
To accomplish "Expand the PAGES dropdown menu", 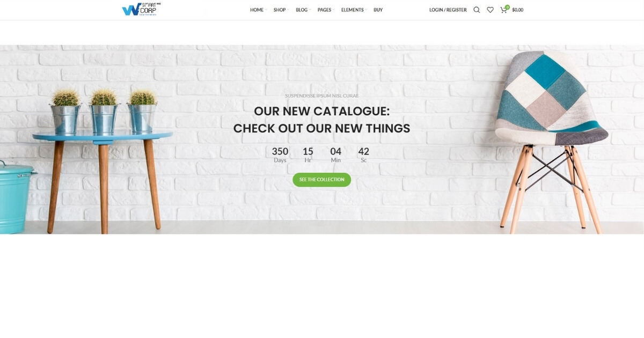I will [324, 10].
